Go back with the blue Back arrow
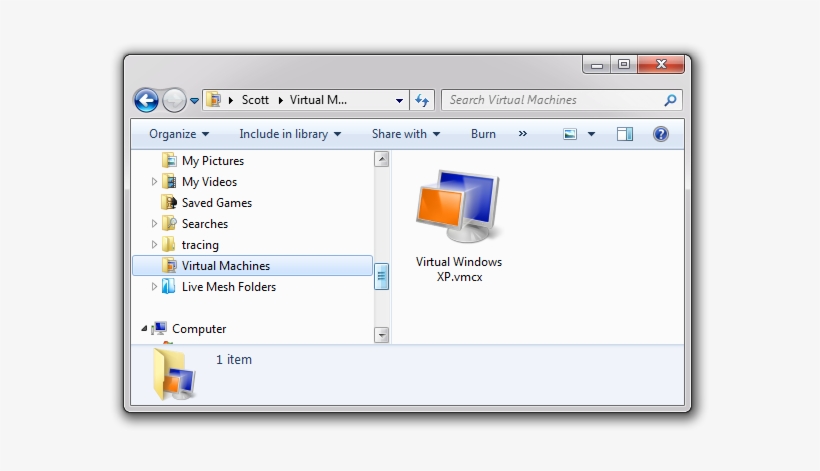Image resolution: width=820 pixels, height=471 pixels. [x=146, y=100]
